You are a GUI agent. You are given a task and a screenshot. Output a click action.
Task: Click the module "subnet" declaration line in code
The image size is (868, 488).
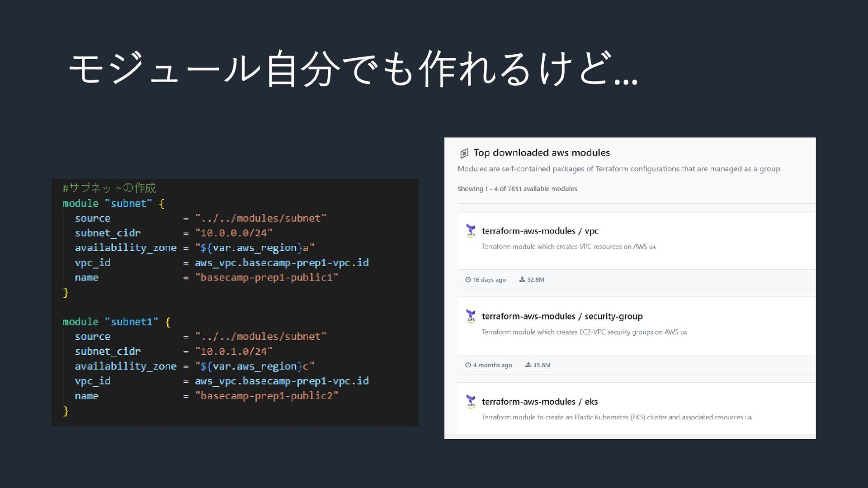(x=113, y=203)
